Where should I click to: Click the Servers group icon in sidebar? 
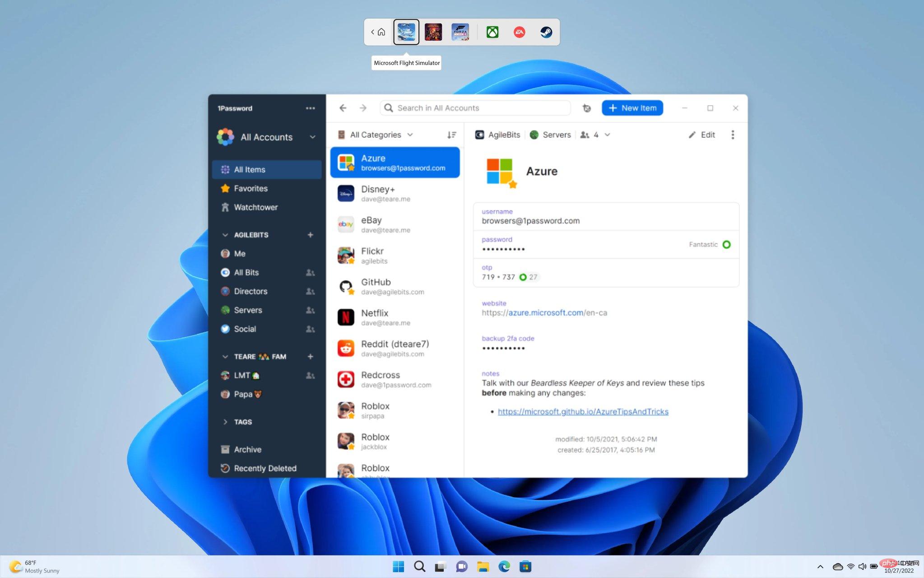click(x=225, y=310)
